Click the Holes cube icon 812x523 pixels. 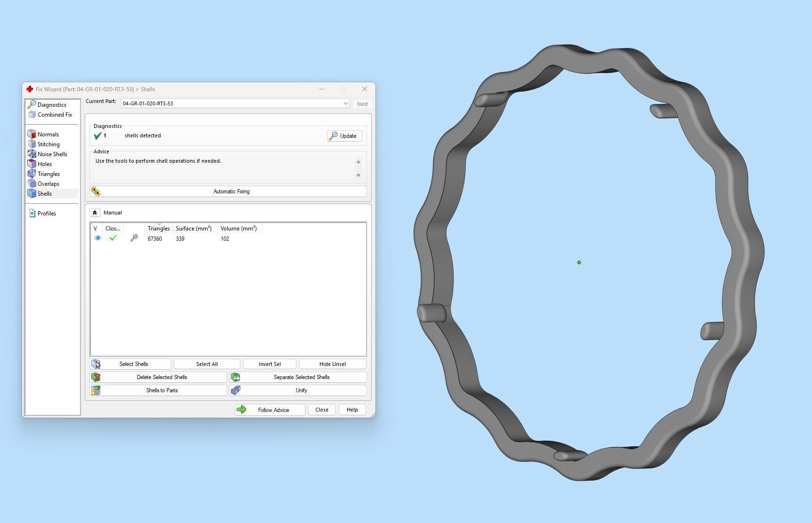click(32, 164)
